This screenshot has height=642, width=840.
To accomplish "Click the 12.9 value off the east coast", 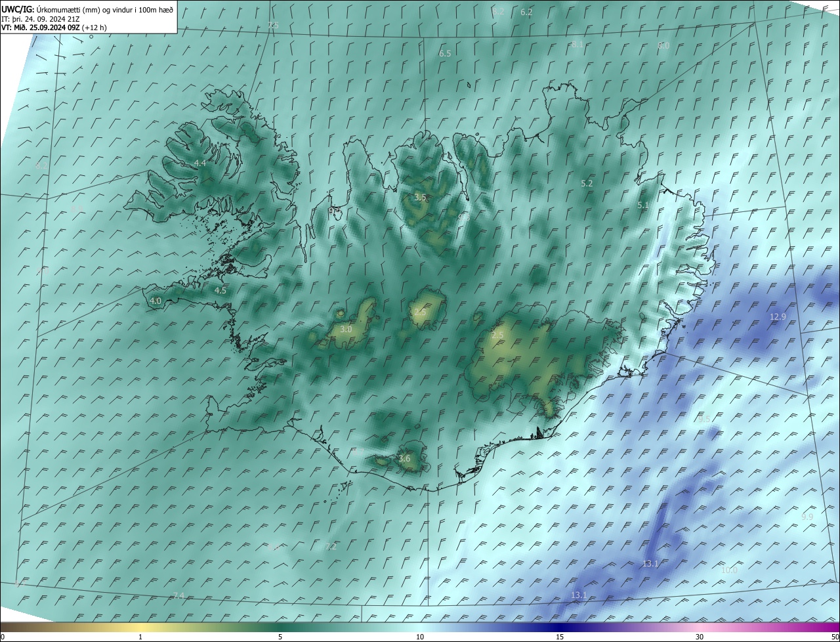I will [778, 316].
